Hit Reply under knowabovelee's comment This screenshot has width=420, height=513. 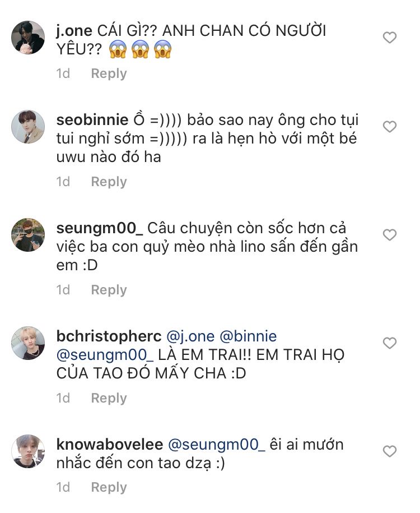click(109, 487)
